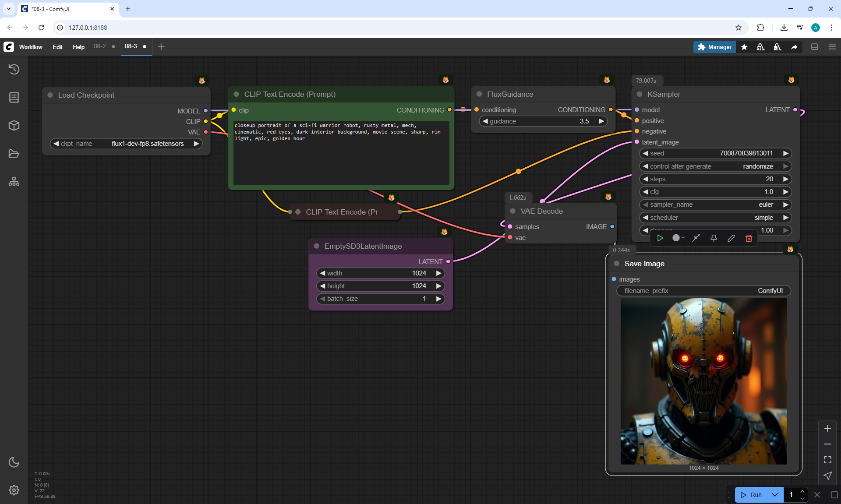Screen dimensions: 841x504
Task: Pin the selected node via toolbox
Action: (714, 238)
